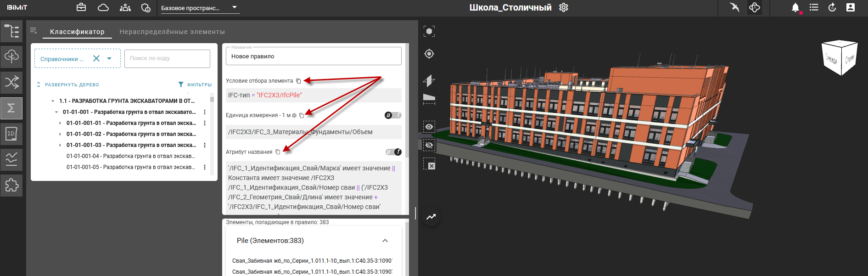Click the cloud icon in top bar
This screenshot has height=276, width=868.
click(103, 8)
